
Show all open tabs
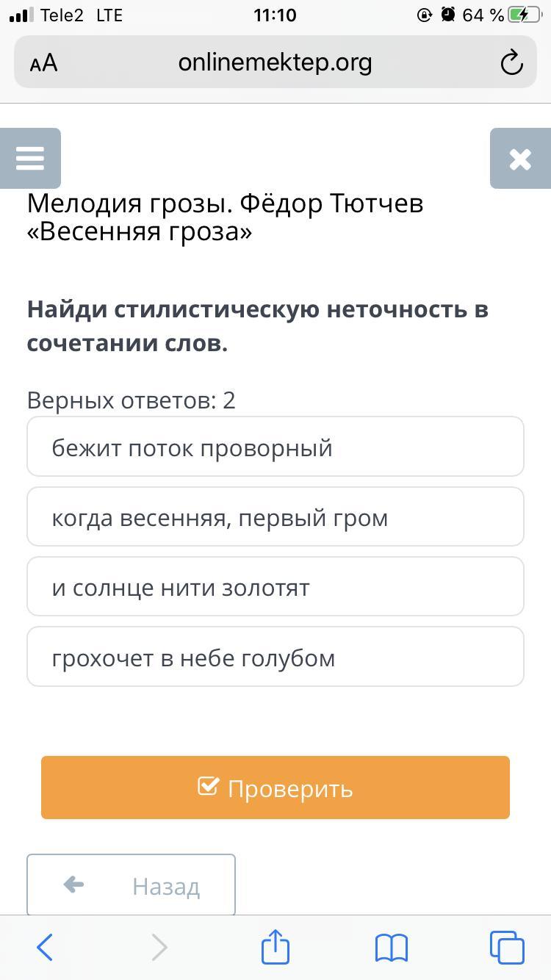[507, 948]
